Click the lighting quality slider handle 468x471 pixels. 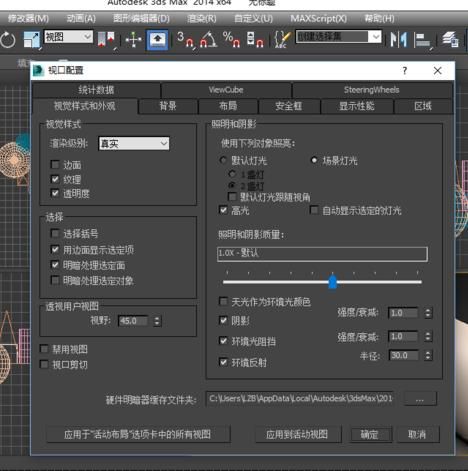click(x=332, y=281)
